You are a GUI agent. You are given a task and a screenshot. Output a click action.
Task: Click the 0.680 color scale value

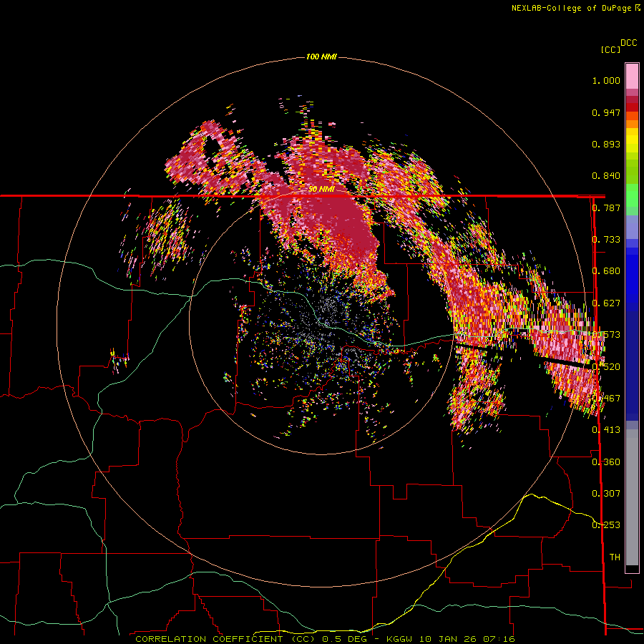[x=606, y=271]
